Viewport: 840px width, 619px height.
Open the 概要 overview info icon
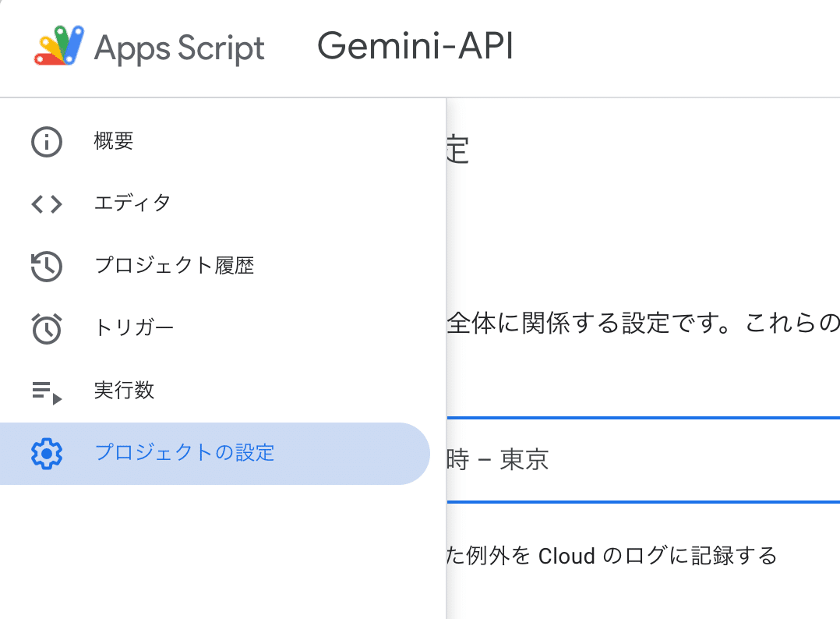tap(47, 142)
